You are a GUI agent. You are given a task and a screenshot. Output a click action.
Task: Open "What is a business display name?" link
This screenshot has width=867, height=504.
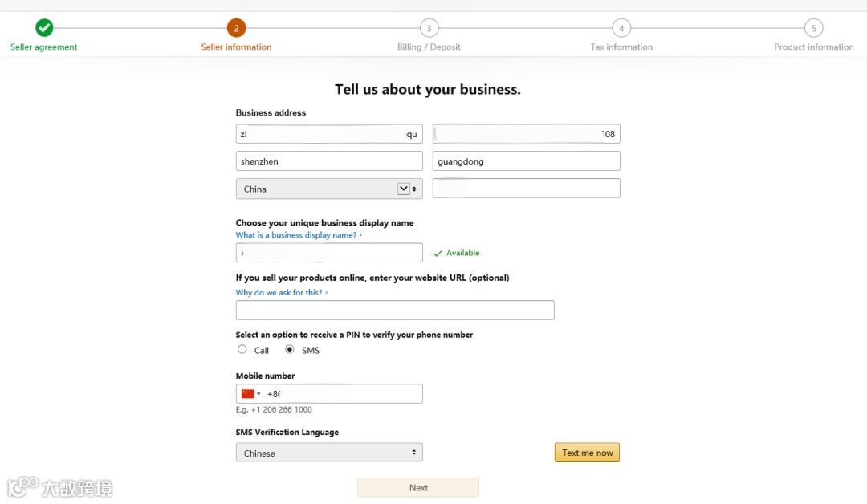297,235
